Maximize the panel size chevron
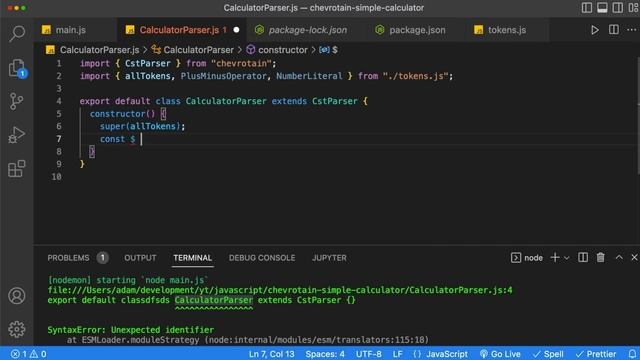 pos(619,258)
